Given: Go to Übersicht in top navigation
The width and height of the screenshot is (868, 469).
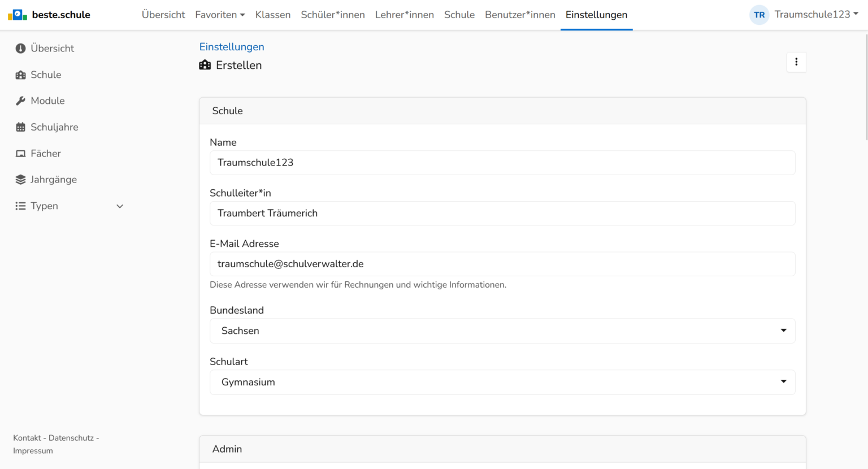Looking at the screenshot, I should tap(163, 15).
